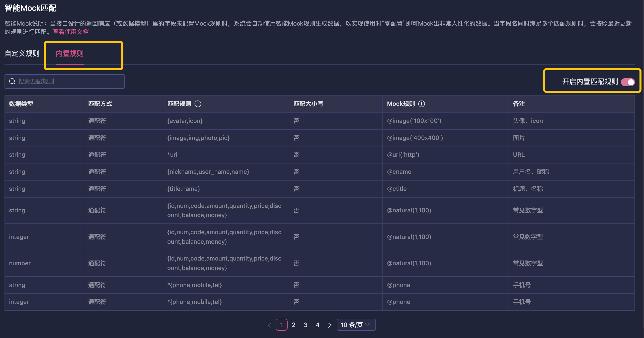Click the {title,name} rule cell
This screenshot has height=338, width=644.
click(226, 189)
